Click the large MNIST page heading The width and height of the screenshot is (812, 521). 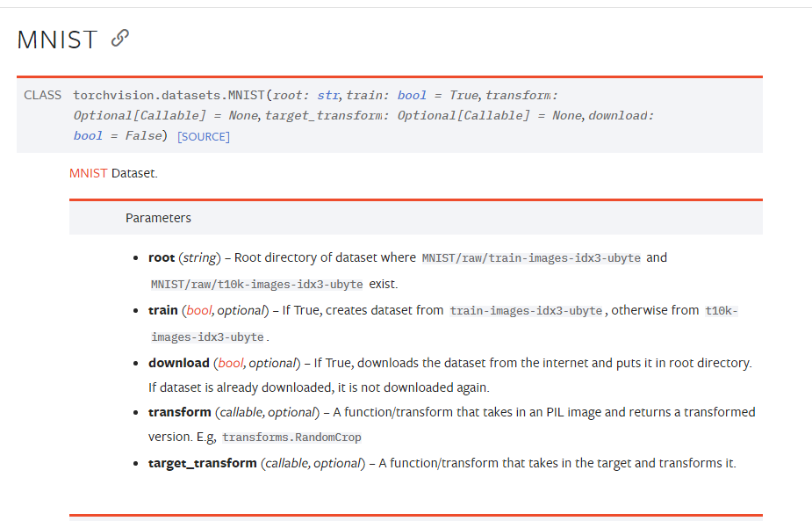[57, 39]
